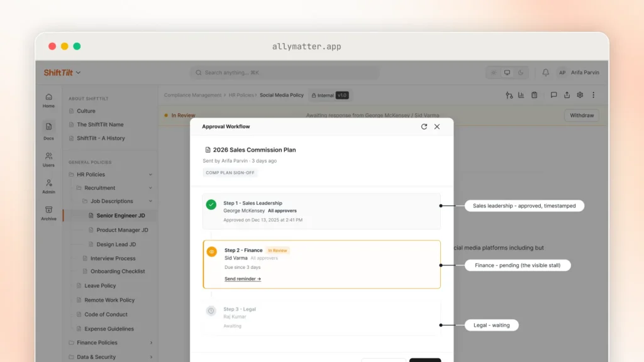Click the Withdraw button
Image resolution: width=644 pixels, height=362 pixels.
[582, 116]
